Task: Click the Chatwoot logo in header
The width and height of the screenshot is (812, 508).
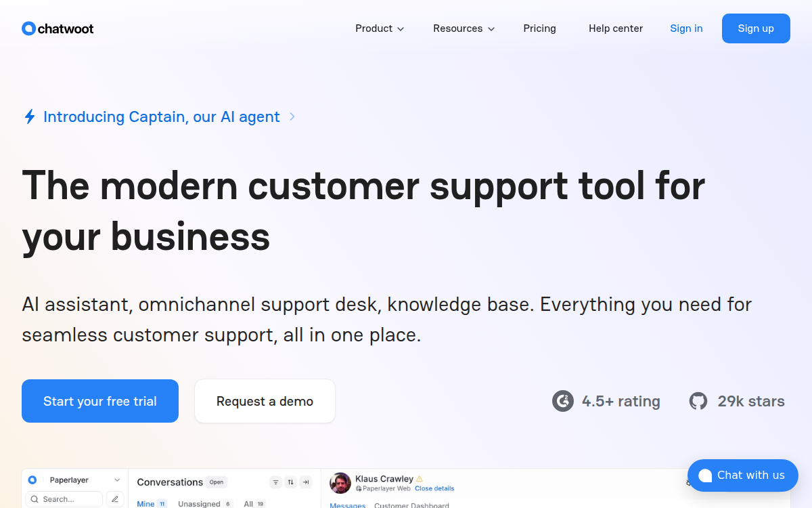Action: 58,28
